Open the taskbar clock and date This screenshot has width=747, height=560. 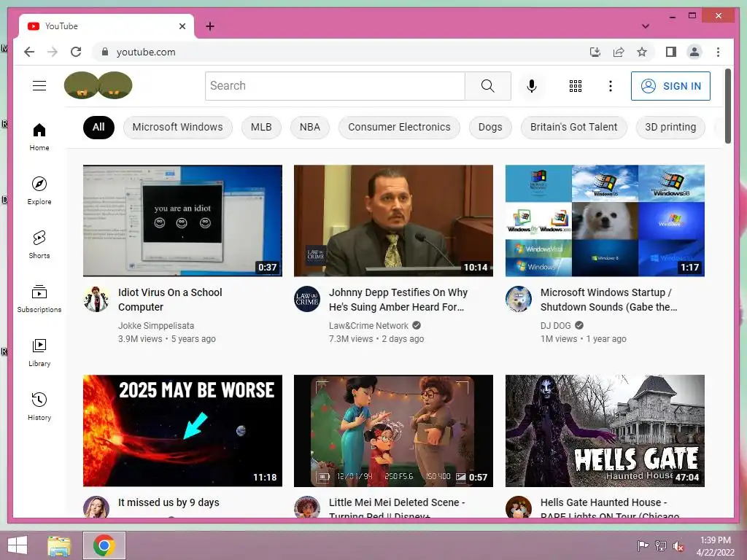[715, 546]
